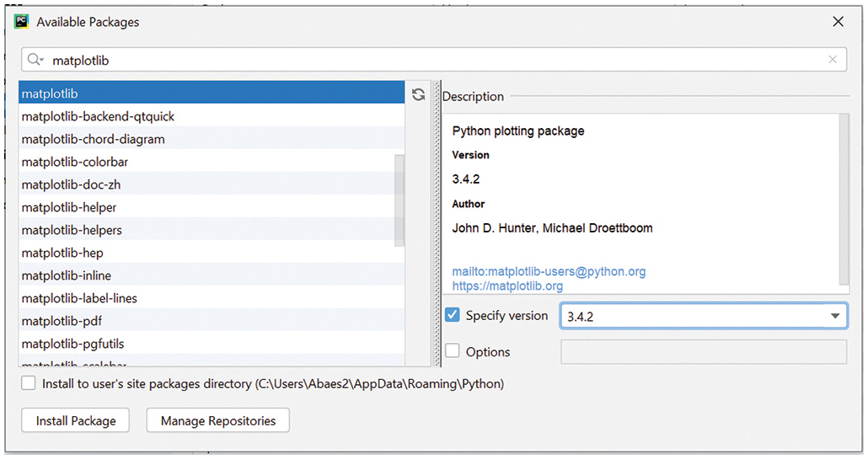Click the PyCharm logo in title bar
868x459 pixels.
(22, 22)
